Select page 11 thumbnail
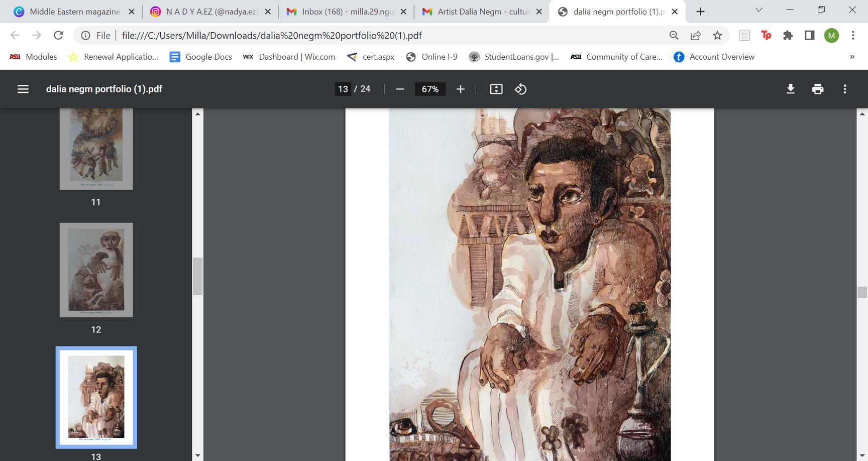Image resolution: width=868 pixels, height=461 pixels. (x=96, y=149)
